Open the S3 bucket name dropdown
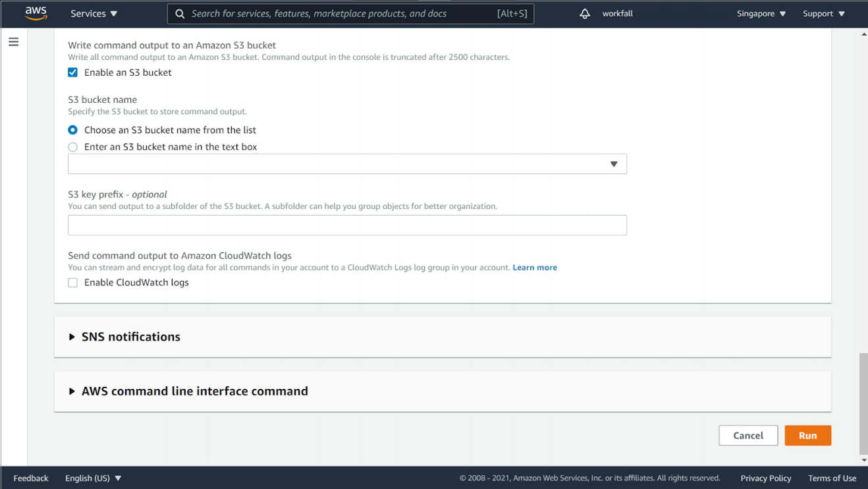Screen dimensions: 868x489 (x=347, y=164)
